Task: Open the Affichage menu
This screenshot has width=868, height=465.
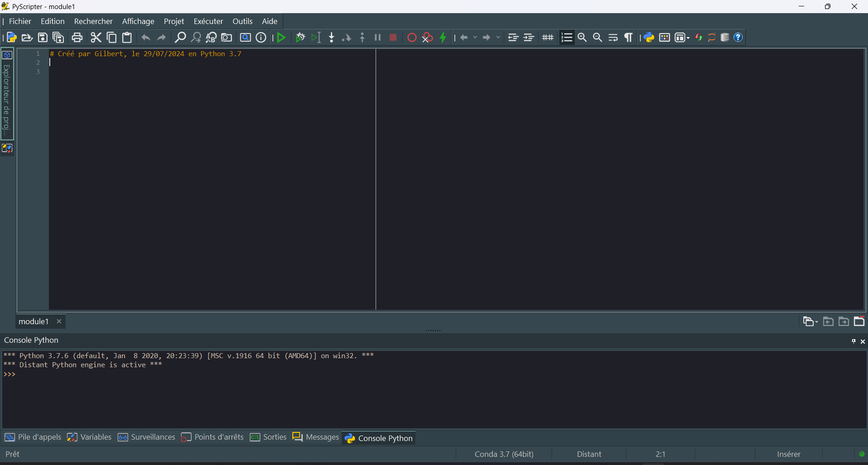Action: (138, 21)
